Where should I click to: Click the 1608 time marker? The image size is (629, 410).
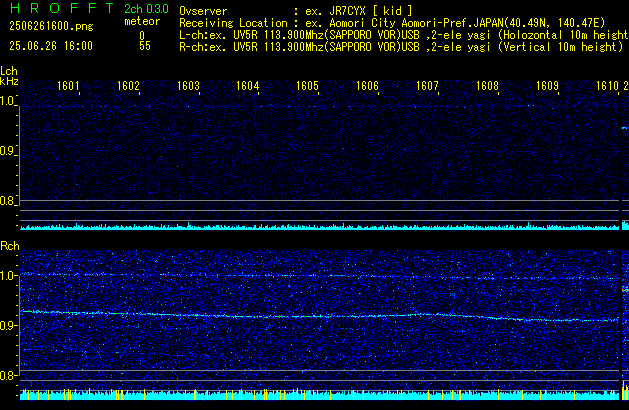(487, 86)
